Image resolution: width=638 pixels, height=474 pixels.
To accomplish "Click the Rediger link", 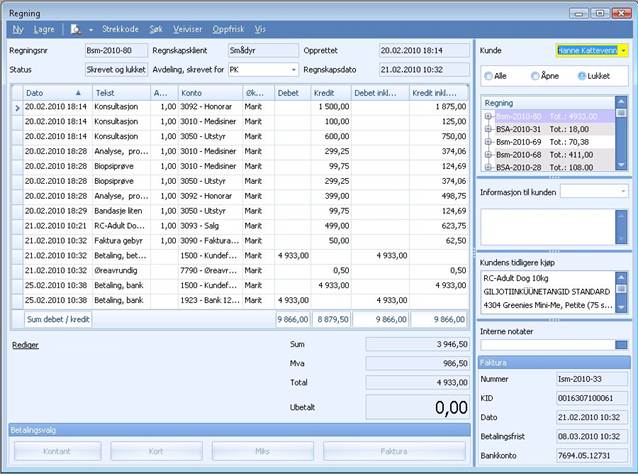I will (x=25, y=345).
